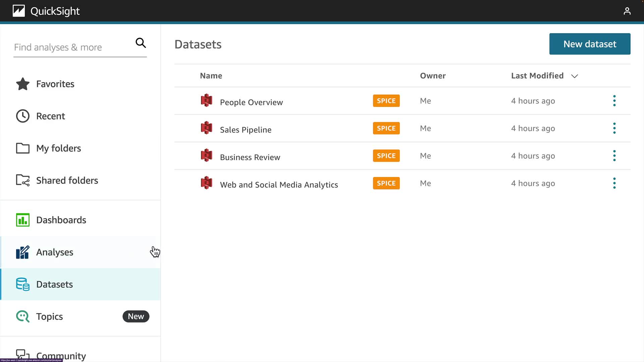The height and width of the screenshot is (362, 644).
Task: Open the user account icon
Action: [627, 11]
